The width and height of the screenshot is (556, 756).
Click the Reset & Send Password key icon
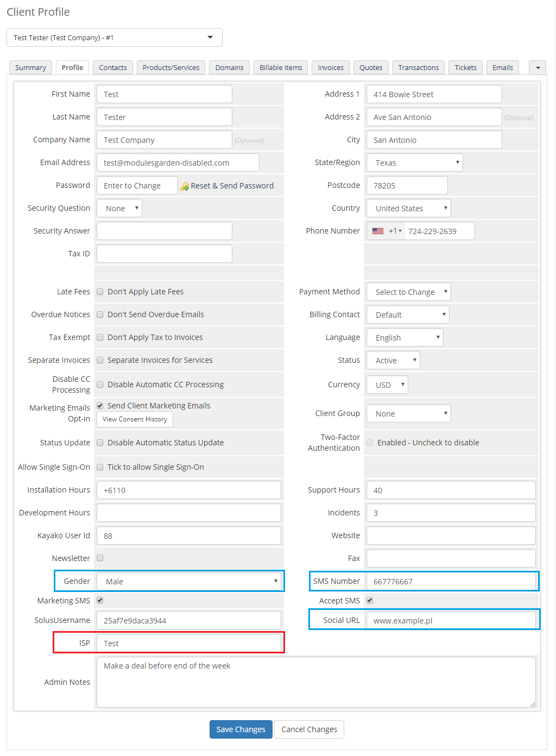[x=185, y=186]
